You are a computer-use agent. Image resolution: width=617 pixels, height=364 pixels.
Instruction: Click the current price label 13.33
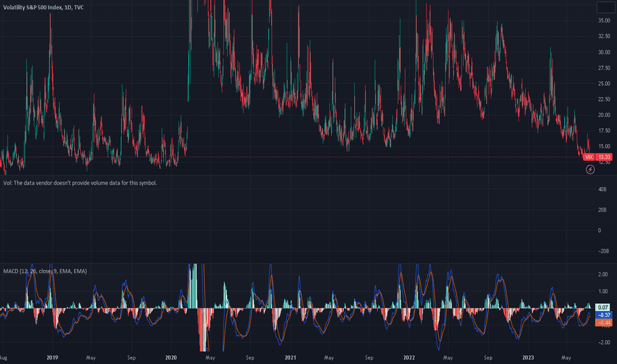(604, 157)
